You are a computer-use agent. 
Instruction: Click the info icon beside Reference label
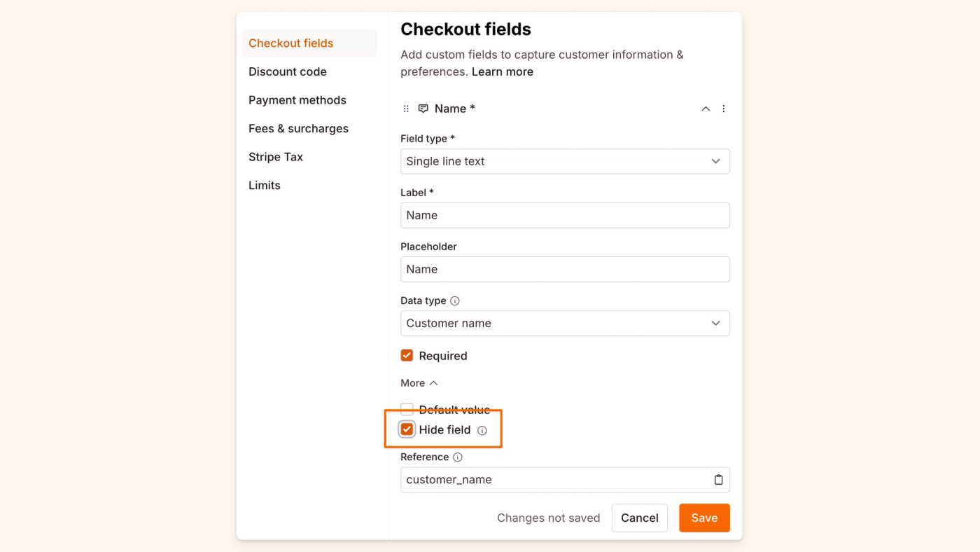(458, 457)
